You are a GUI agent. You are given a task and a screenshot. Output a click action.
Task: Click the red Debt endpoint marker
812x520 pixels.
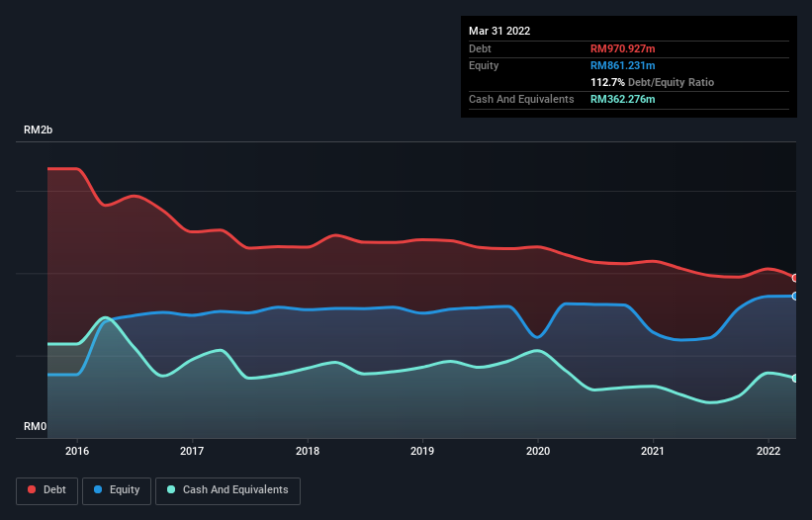[795, 278]
